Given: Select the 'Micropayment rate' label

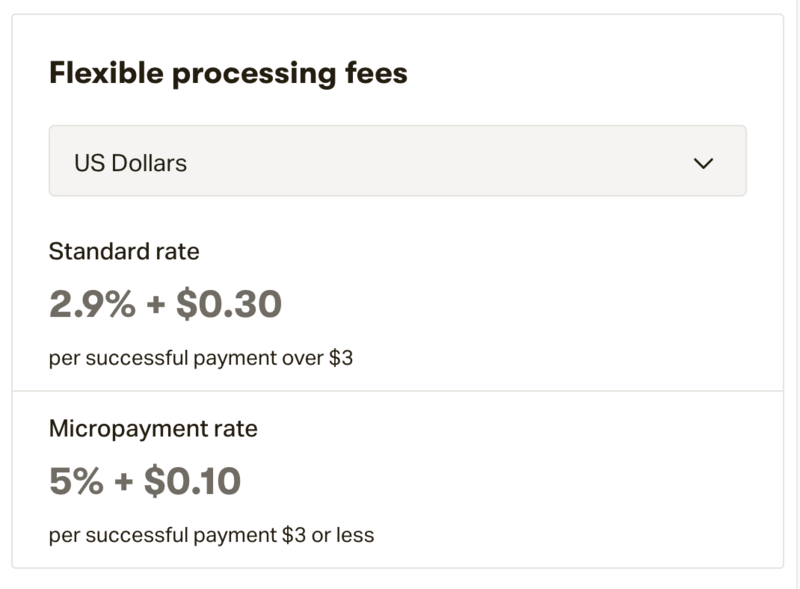Looking at the screenshot, I should [x=153, y=429].
